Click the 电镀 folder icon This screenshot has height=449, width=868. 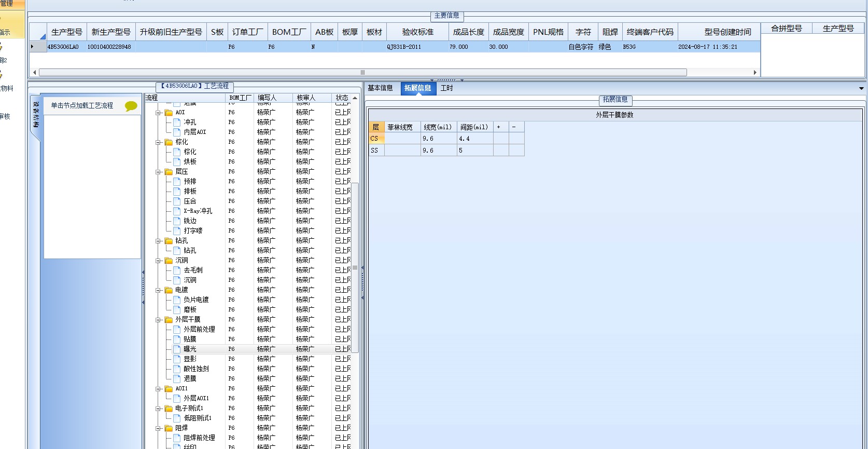pos(169,290)
